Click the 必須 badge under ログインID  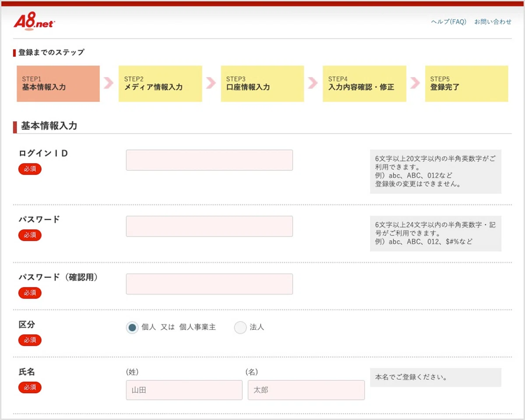coord(30,169)
